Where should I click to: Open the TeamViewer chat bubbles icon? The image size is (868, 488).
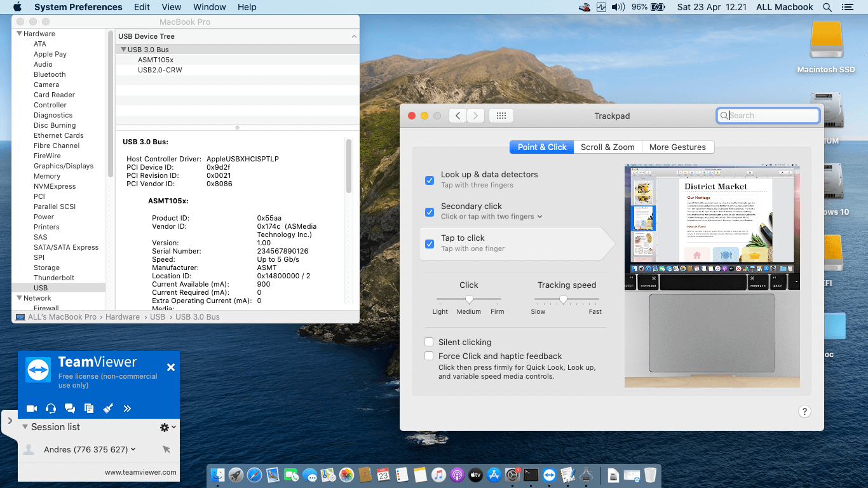click(x=70, y=409)
